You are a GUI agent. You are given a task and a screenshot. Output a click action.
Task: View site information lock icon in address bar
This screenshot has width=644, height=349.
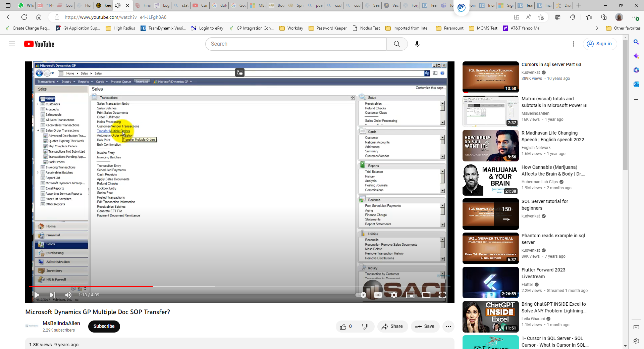click(57, 17)
